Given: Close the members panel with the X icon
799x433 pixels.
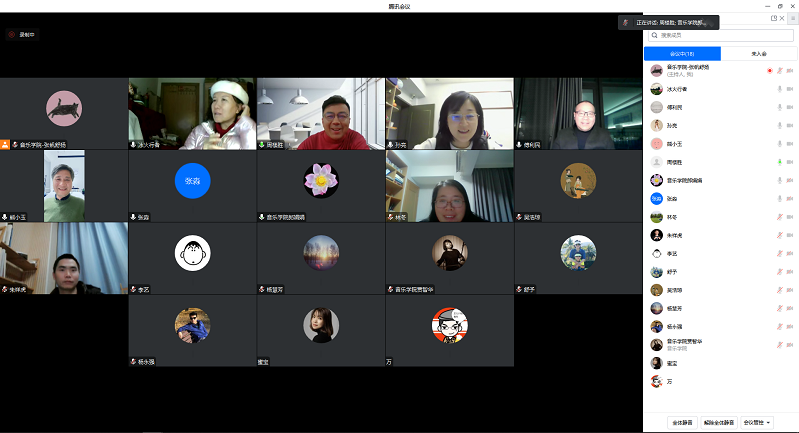Looking at the screenshot, I should [782, 18].
